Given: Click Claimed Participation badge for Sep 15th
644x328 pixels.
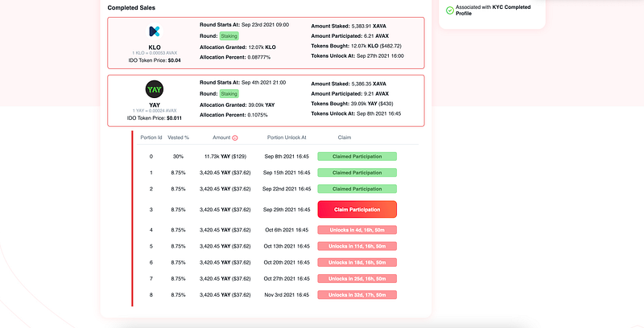Looking at the screenshot, I should tap(357, 173).
